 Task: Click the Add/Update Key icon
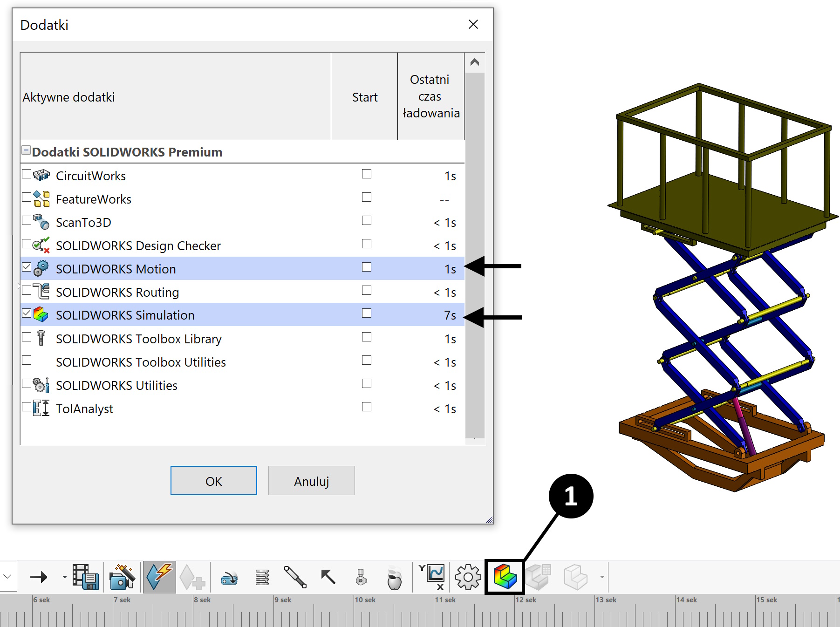click(192, 577)
